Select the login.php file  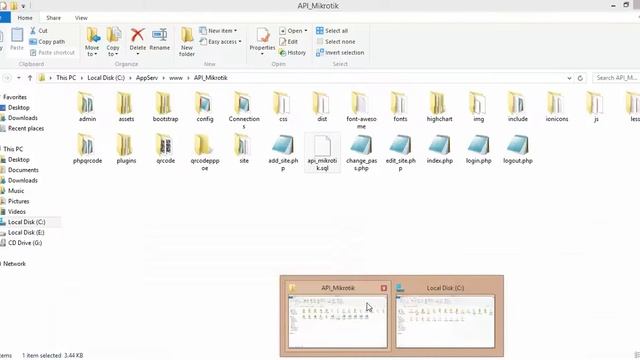pos(478,149)
